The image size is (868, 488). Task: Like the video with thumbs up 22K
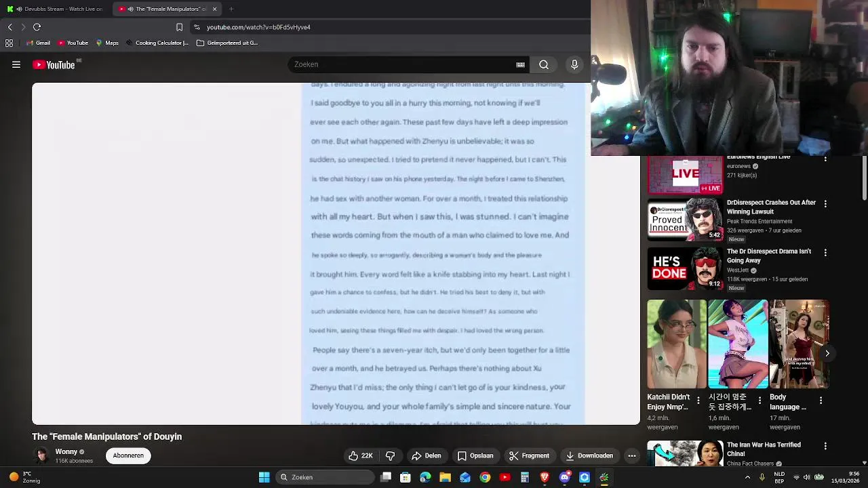point(361,455)
